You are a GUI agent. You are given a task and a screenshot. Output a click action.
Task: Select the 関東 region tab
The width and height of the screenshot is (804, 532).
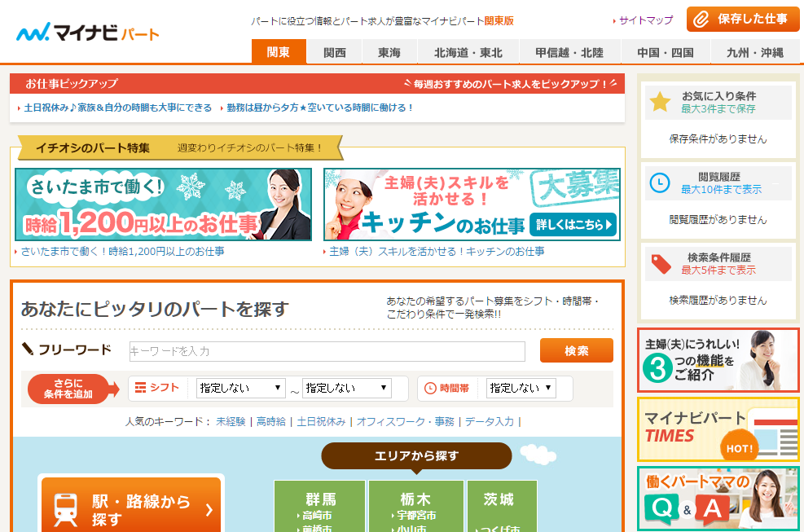pyautogui.click(x=279, y=52)
